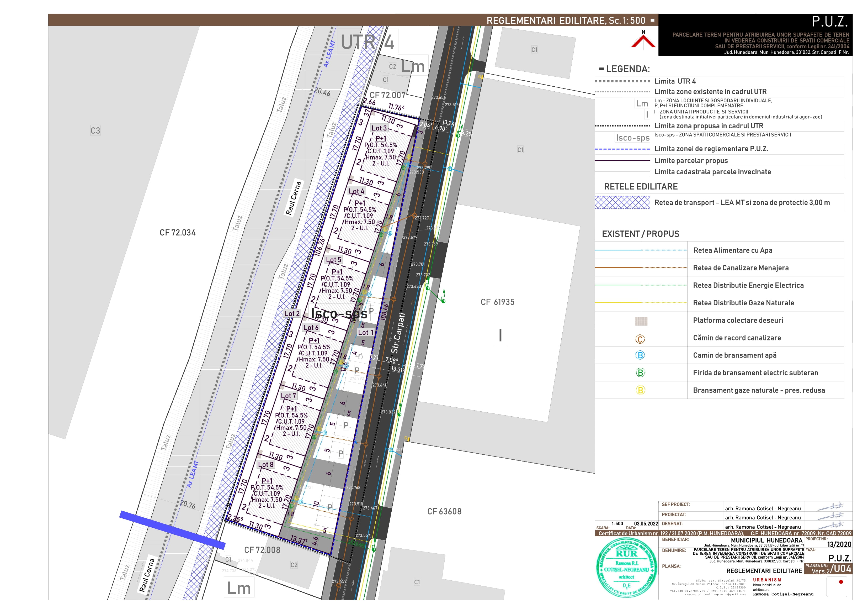Click the blue 'Camin de bransament apă' legend symbol
The image size is (868, 614).
[x=640, y=355]
